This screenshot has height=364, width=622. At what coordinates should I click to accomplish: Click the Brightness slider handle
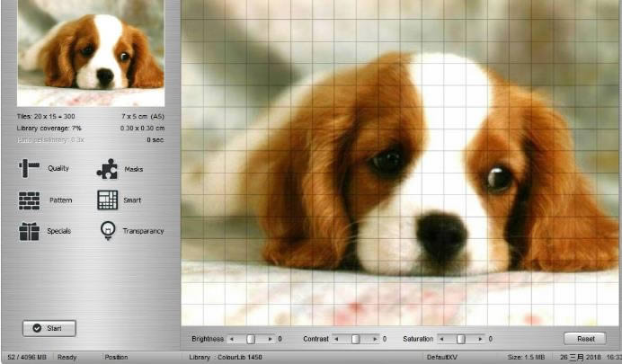tap(251, 339)
